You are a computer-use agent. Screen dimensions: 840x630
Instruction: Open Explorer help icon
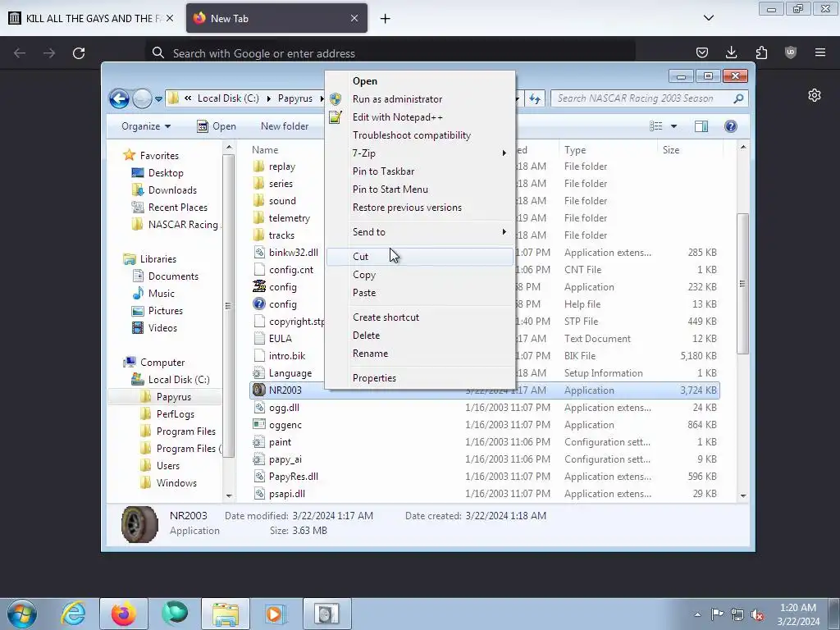(731, 126)
